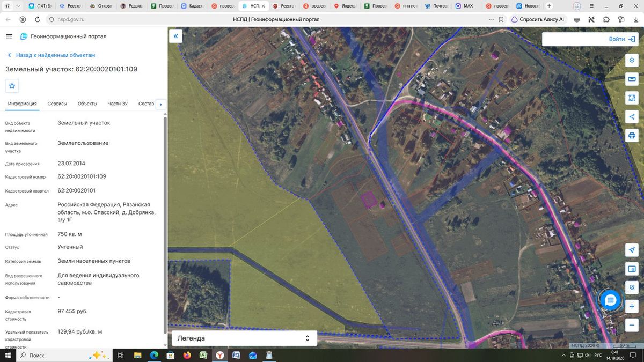Select the cadastral value 97 455 руб.

tap(72, 311)
